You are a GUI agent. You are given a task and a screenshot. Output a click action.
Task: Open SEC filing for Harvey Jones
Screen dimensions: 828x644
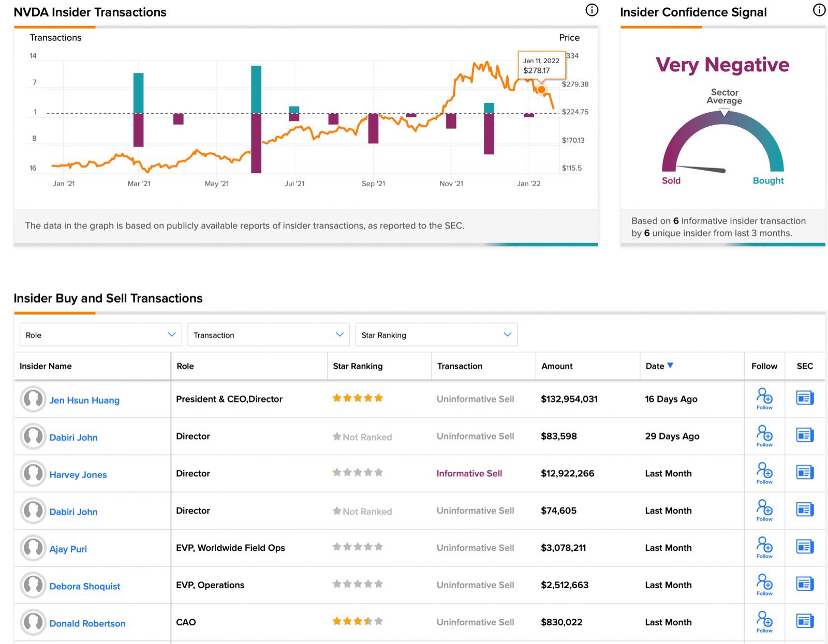click(x=805, y=472)
